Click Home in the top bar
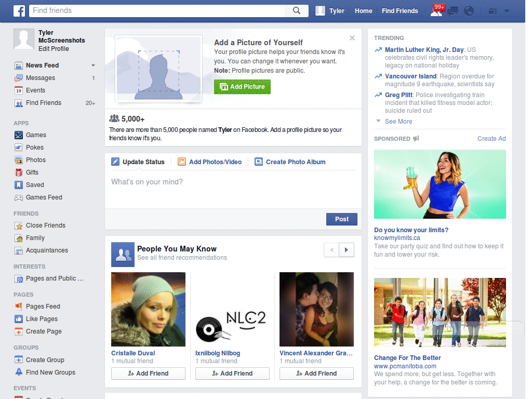Image resolution: width=532 pixels, height=399 pixels. (363, 11)
